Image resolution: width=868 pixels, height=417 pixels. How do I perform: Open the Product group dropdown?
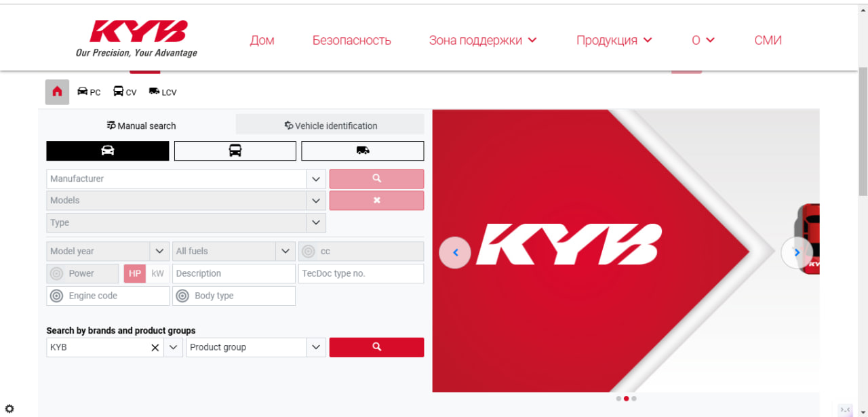tap(256, 347)
